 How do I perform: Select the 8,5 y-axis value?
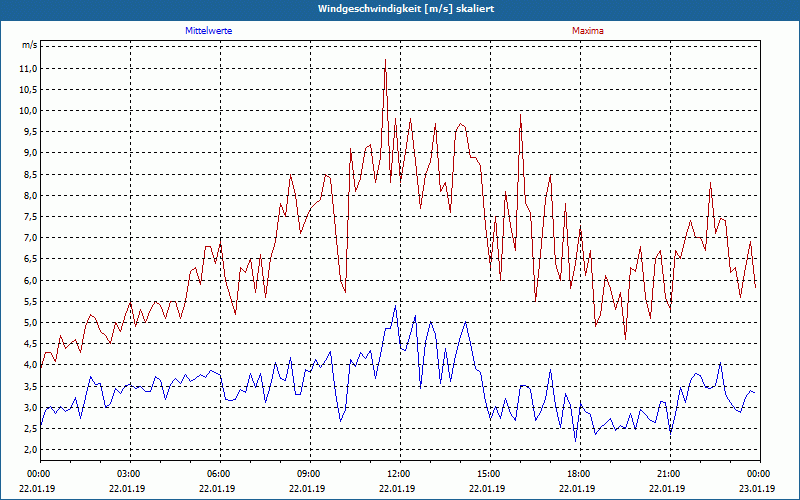click(30, 174)
